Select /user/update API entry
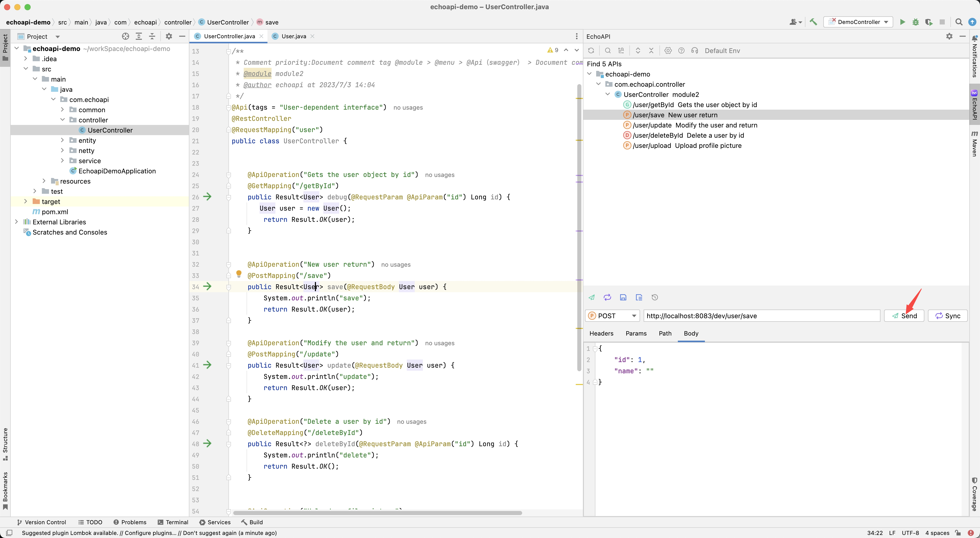The height and width of the screenshot is (538, 980). (690, 125)
